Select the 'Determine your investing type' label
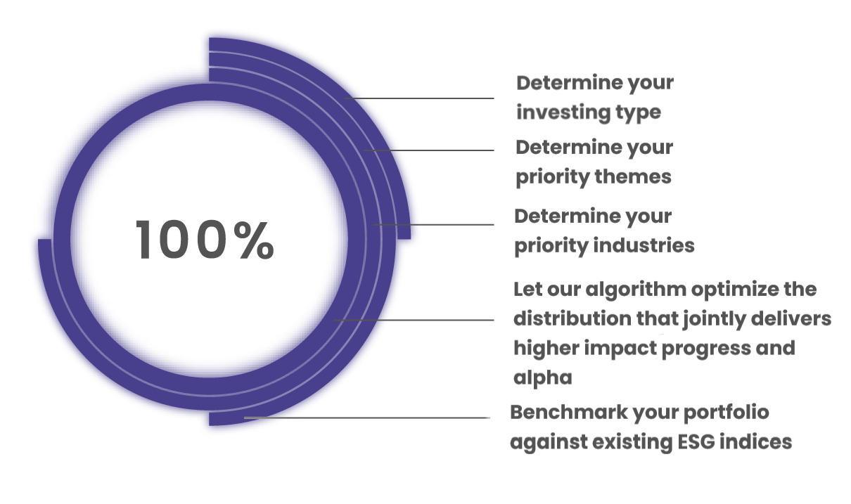This screenshot has height=504, width=851. coord(595,97)
